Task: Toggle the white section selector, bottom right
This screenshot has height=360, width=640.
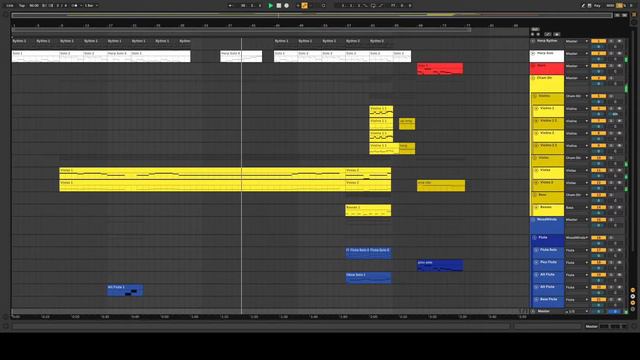Action: 633,297
